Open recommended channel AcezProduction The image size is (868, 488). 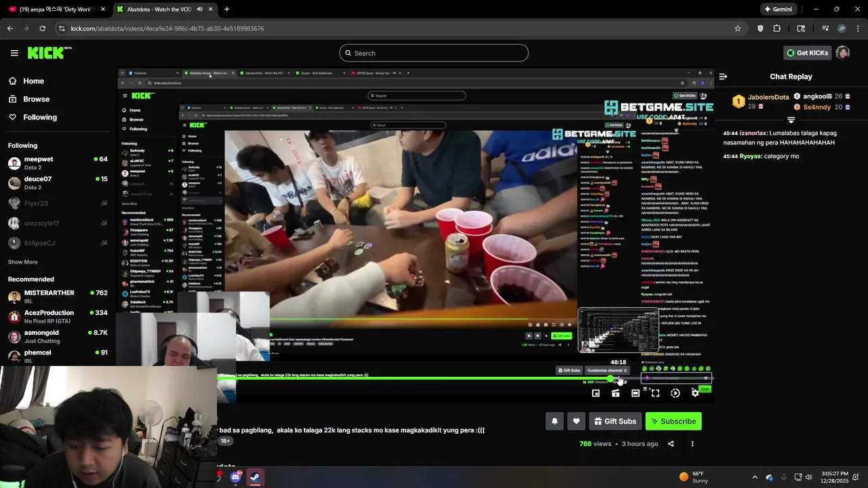58,317
